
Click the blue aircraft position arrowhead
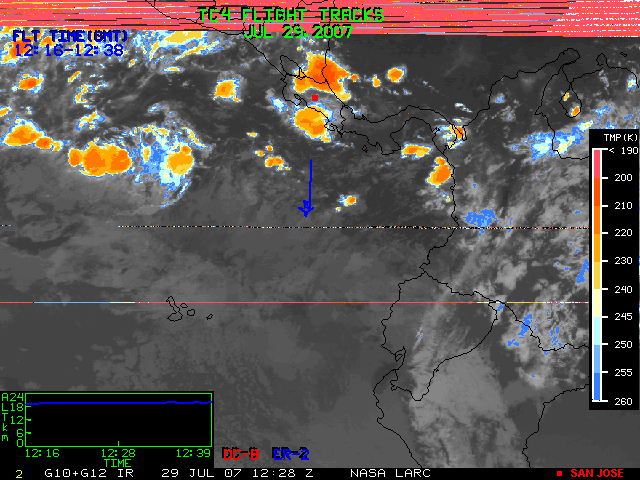tap(307, 209)
